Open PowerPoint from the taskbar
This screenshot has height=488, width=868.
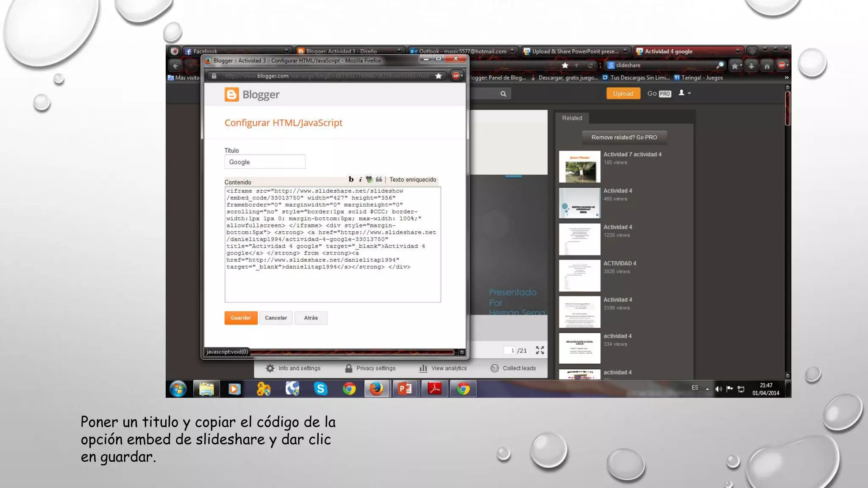pyautogui.click(x=405, y=388)
